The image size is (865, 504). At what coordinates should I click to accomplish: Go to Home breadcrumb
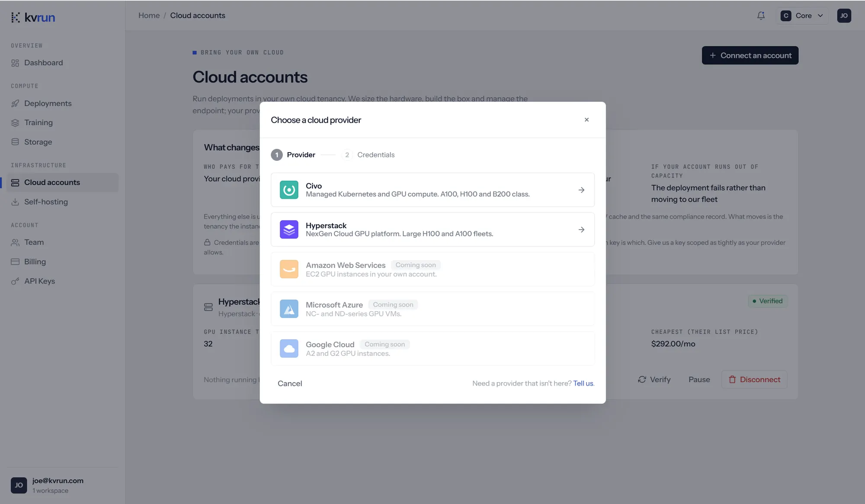pyautogui.click(x=149, y=16)
